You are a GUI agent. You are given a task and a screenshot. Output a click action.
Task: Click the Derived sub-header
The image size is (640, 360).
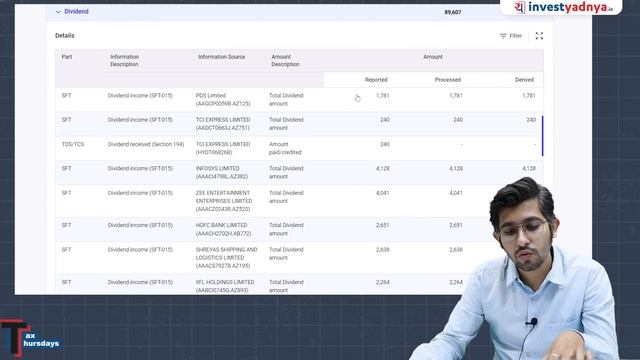[x=524, y=80]
